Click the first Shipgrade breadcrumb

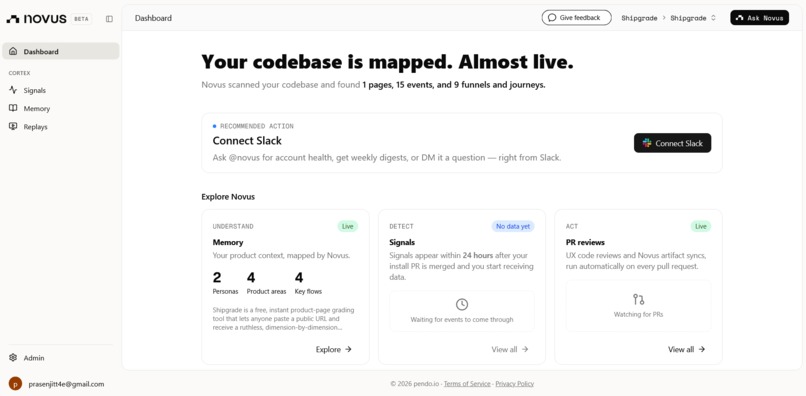click(639, 18)
